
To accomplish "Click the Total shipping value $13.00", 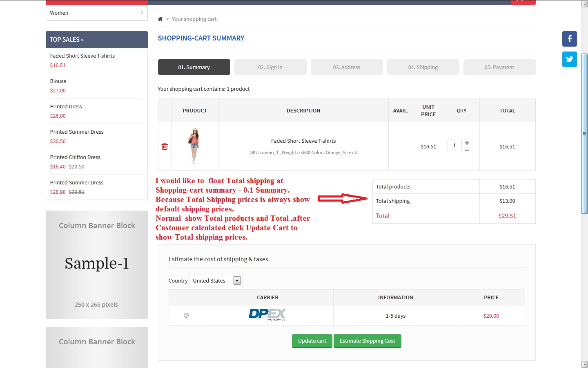I will tap(507, 201).
